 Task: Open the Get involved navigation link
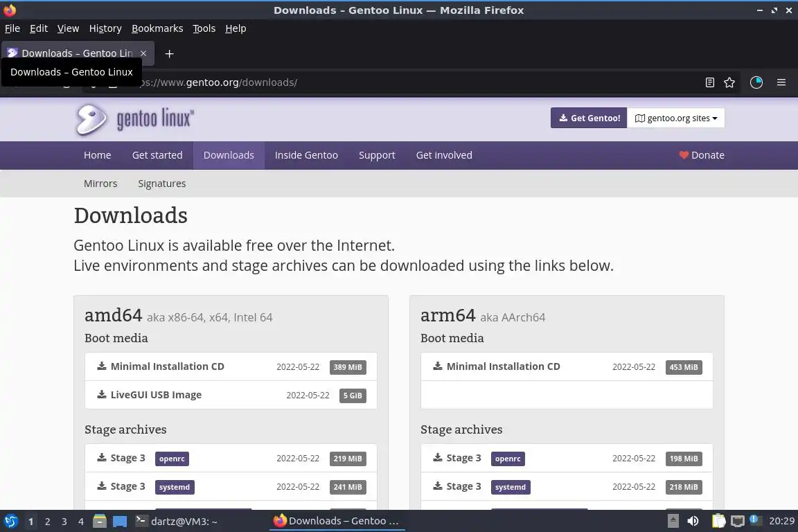point(444,155)
